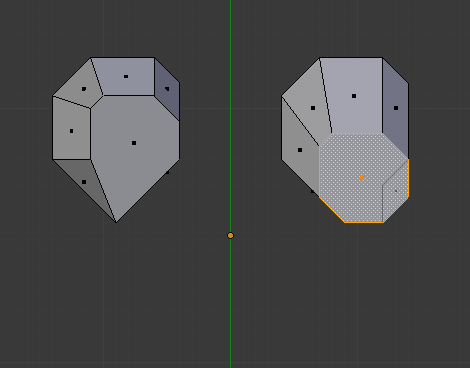Select the large front face of left mesh
The width and height of the screenshot is (470, 368).
click(134, 143)
